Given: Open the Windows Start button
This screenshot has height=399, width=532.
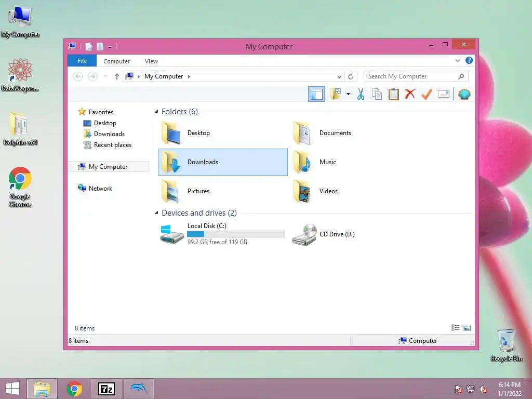Looking at the screenshot, I should click(x=12, y=389).
